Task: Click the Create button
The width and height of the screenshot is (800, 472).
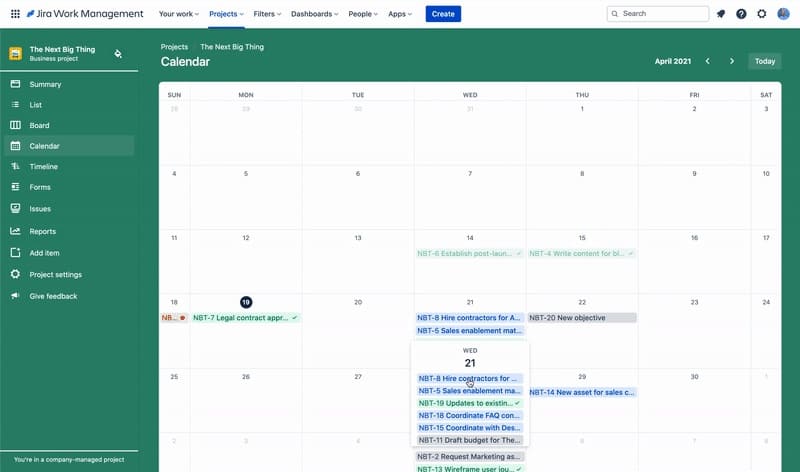Action: pyautogui.click(x=443, y=14)
